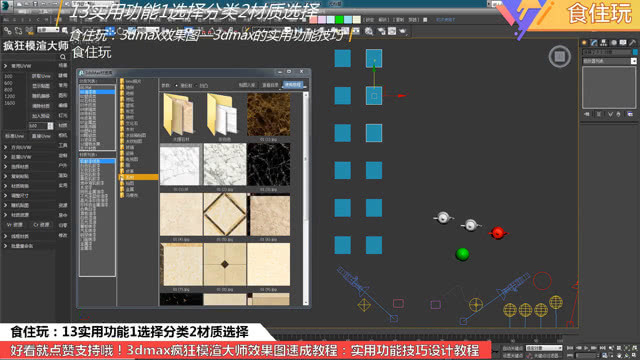Viewport: 640px width, 360px height.
Task: Click the ViewCube in the viewport
Action: pos(560,56)
